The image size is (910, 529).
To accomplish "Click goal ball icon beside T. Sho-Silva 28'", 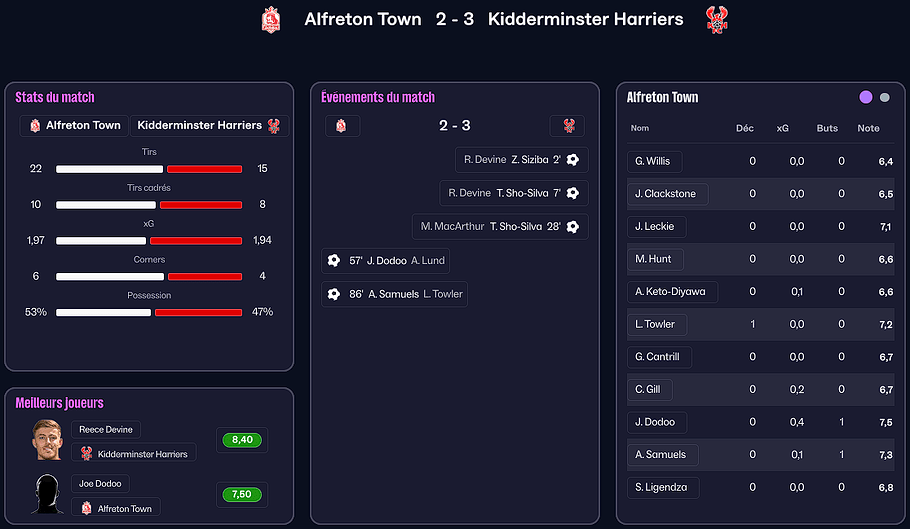I will pyautogui.click(x=572, y=227).
